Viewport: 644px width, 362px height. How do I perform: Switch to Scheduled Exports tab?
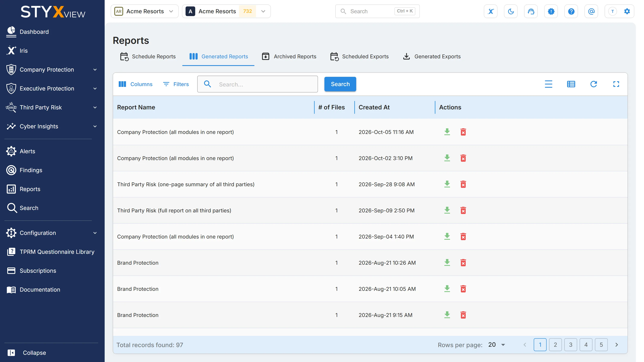[x=359, y=57]
